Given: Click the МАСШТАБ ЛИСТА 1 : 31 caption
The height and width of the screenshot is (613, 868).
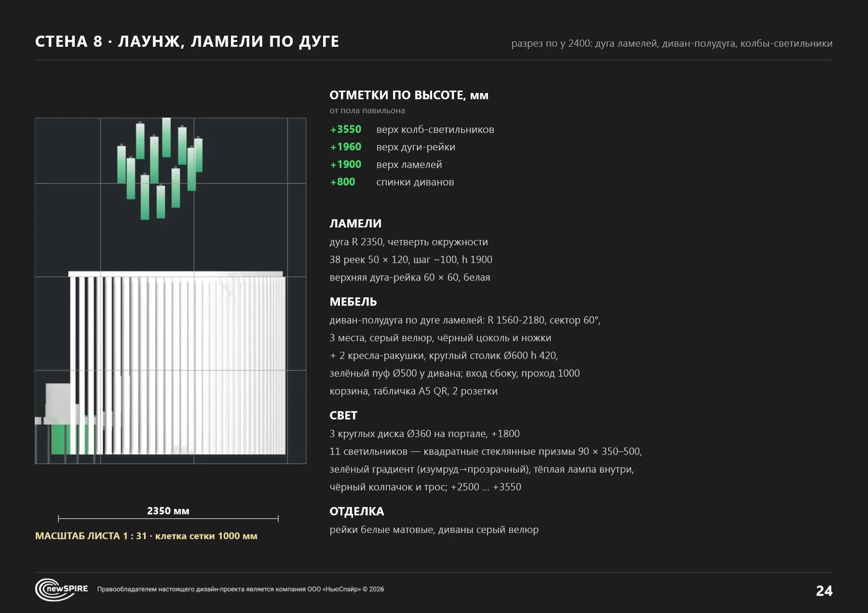Looking at the screenshot, I should click(x=146, y=536).
